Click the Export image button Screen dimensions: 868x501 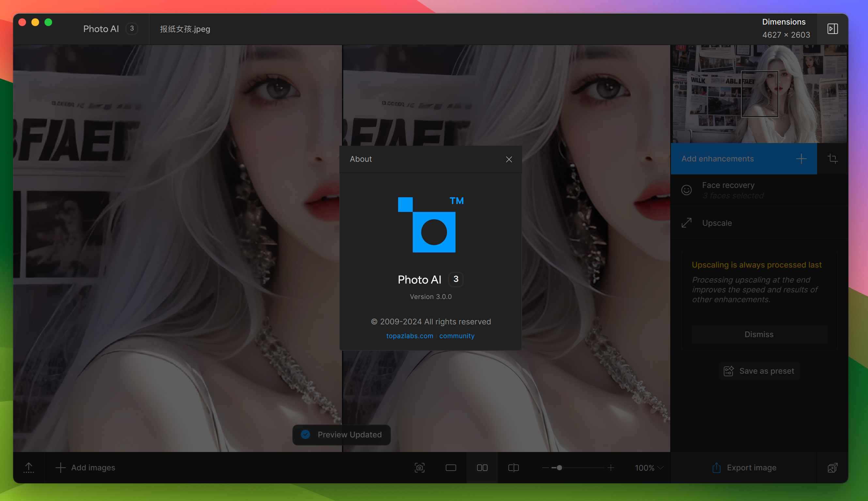point(744,468)
